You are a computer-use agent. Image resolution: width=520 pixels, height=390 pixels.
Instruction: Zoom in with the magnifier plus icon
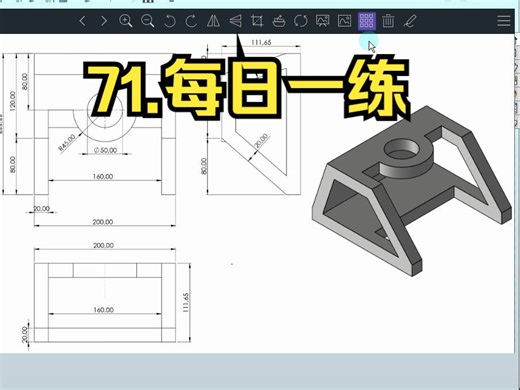pos(126,21)
